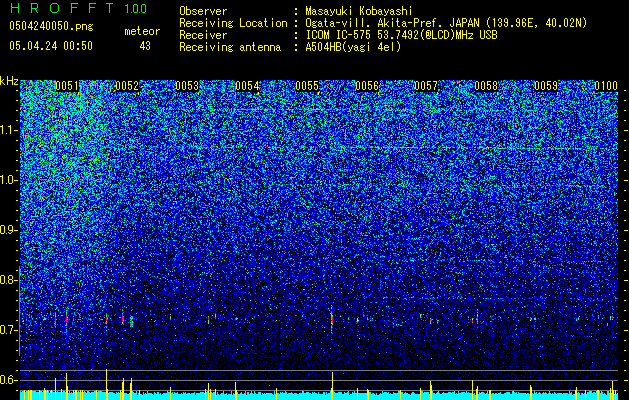Click the 0059 time marker
The image size is (629, 400).
tap(546, 86)
